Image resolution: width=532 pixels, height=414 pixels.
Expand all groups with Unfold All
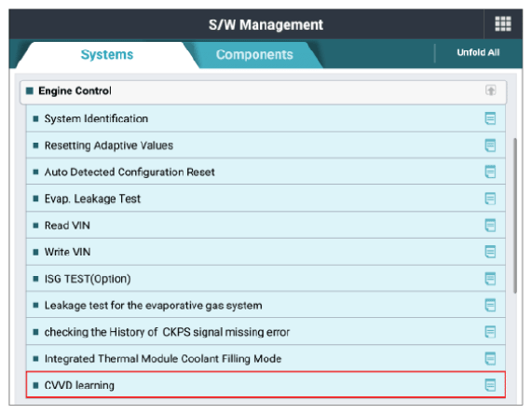pos(478,52)
